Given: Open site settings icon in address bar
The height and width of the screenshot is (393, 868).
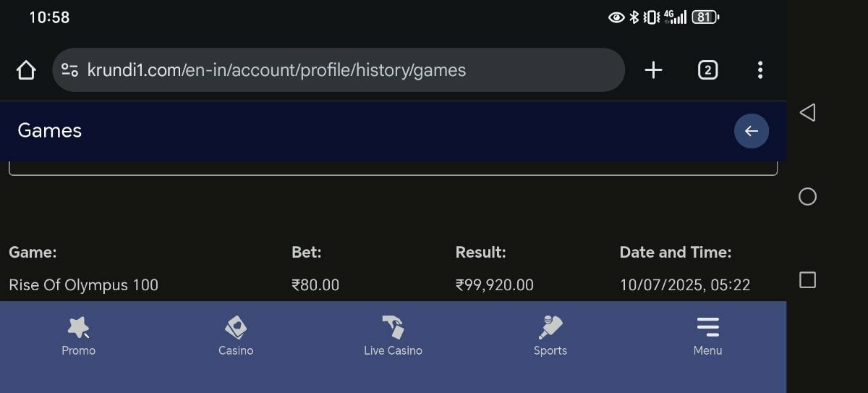Looking at the screenshot, I should [69, 70].
